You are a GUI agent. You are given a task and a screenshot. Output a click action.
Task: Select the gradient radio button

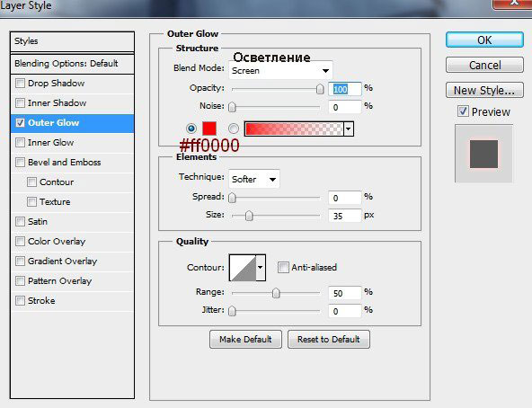[x=234, y=129]
